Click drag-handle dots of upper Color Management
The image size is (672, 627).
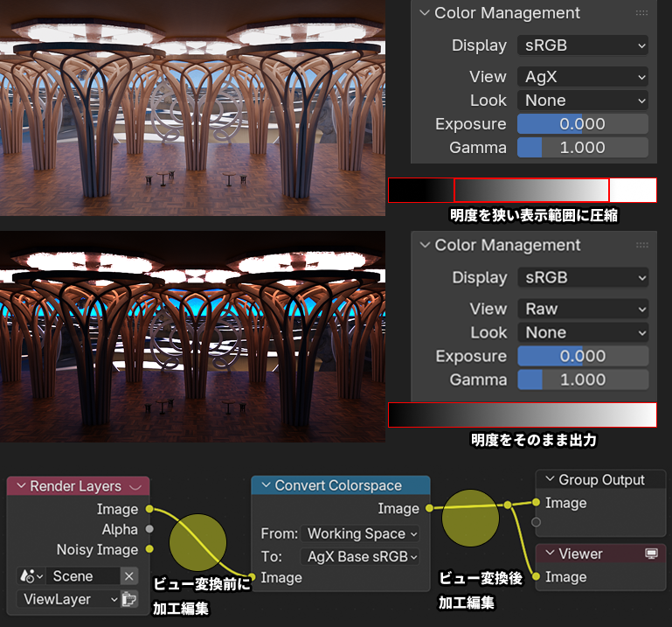tap(641, 13)
